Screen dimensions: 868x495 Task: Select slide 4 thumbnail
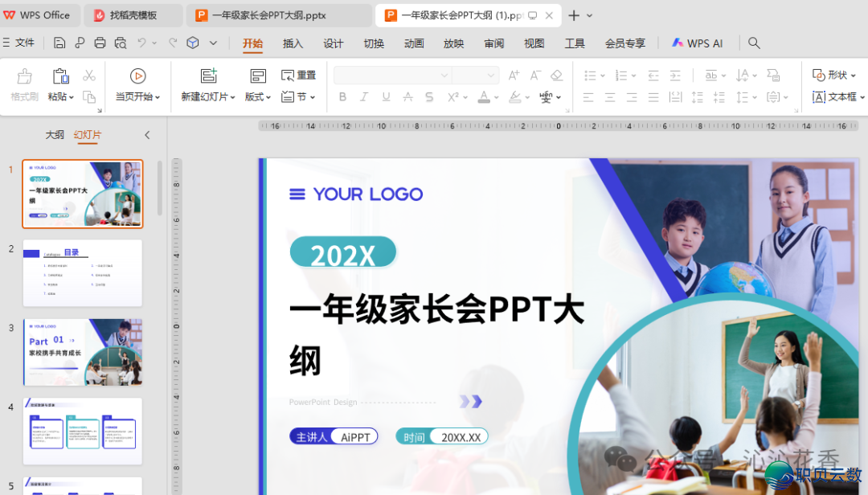click(83, 432)
